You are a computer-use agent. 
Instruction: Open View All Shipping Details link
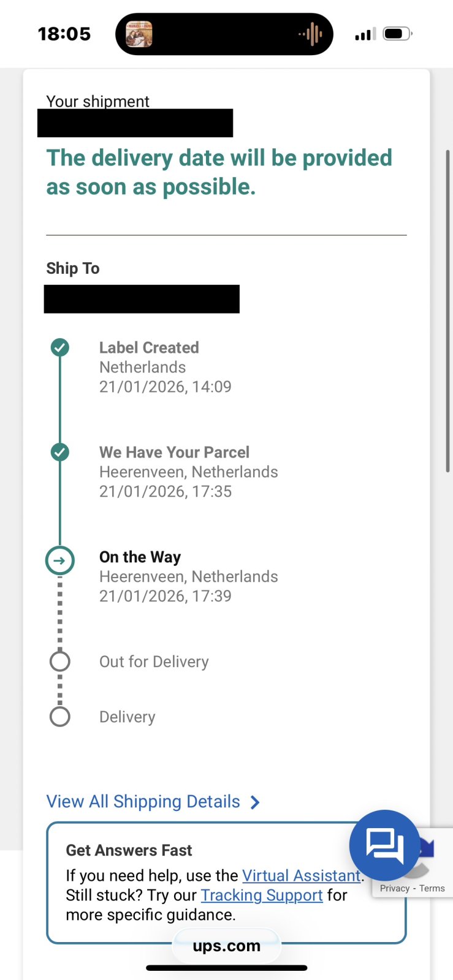pyautogui.click(x=143, y=802)
